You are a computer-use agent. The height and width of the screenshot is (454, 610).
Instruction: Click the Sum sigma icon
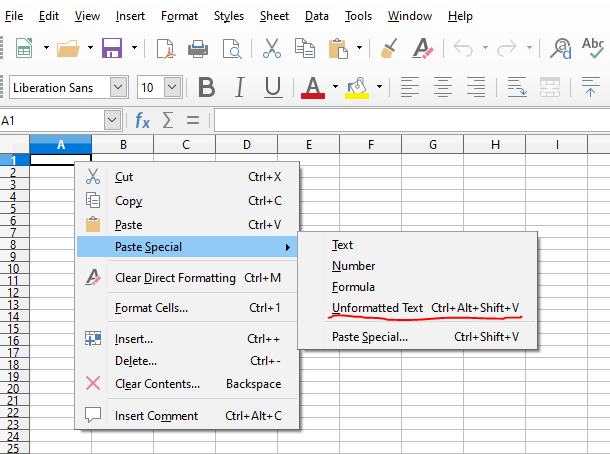(x=168, y=121)
